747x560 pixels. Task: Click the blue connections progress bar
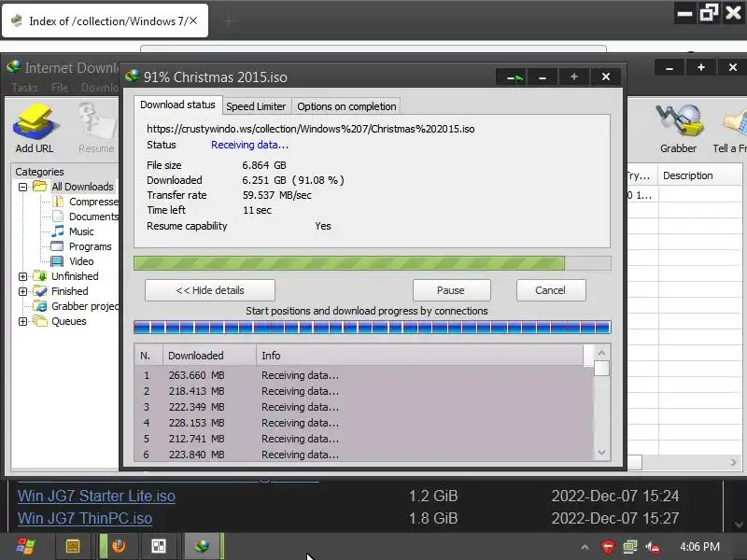[372, 328]
